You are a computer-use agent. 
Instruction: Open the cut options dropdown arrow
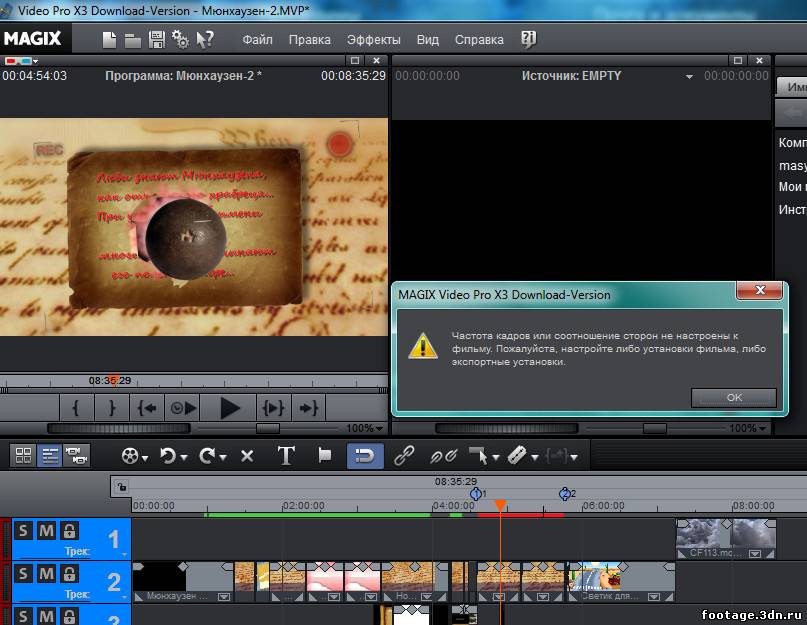535,457
